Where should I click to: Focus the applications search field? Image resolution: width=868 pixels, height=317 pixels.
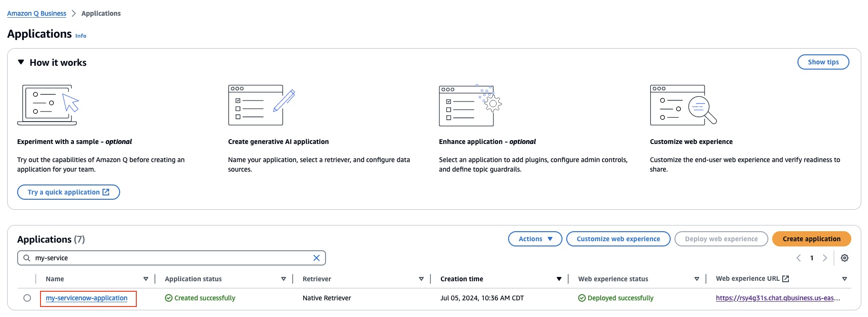[x=172, y=258]
